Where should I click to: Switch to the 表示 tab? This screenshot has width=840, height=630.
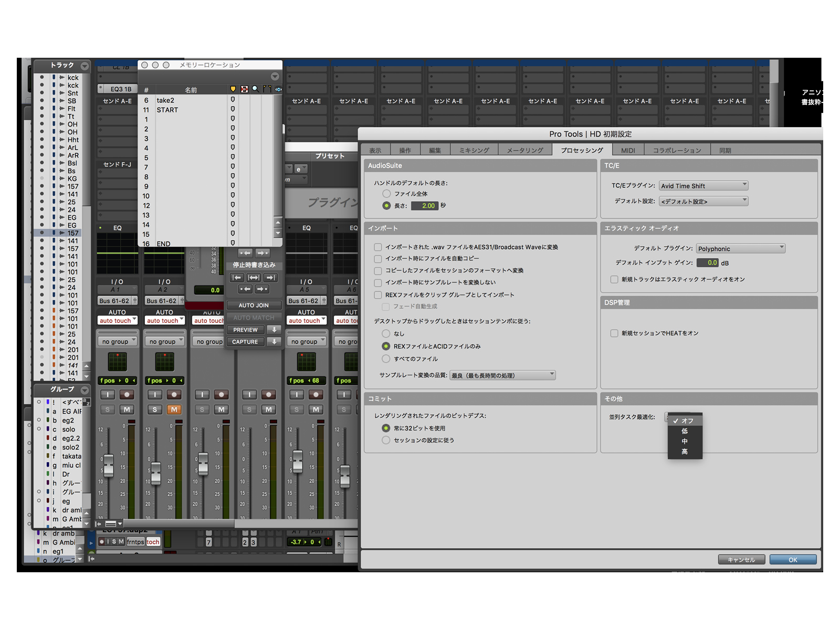[x=375, y=150]
